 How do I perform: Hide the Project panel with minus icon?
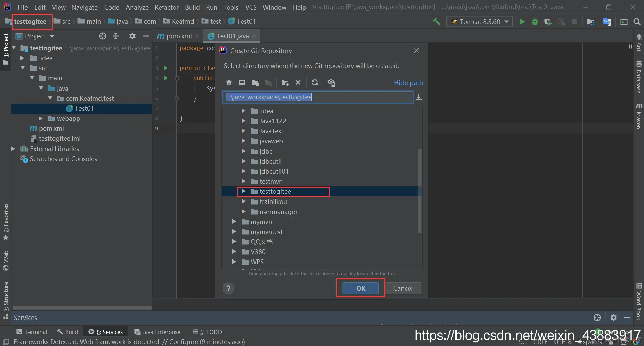tap(146, 36)
